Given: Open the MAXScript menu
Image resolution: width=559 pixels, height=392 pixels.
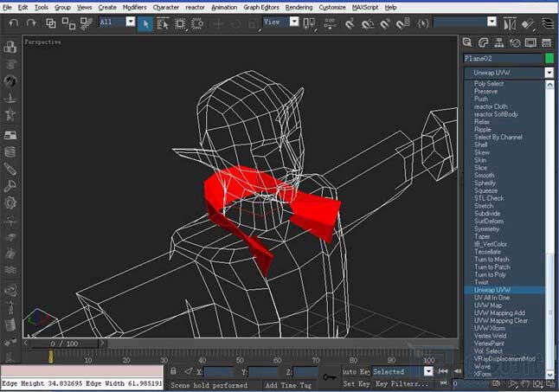Looking at the screenshot, I should click(365, 7).
